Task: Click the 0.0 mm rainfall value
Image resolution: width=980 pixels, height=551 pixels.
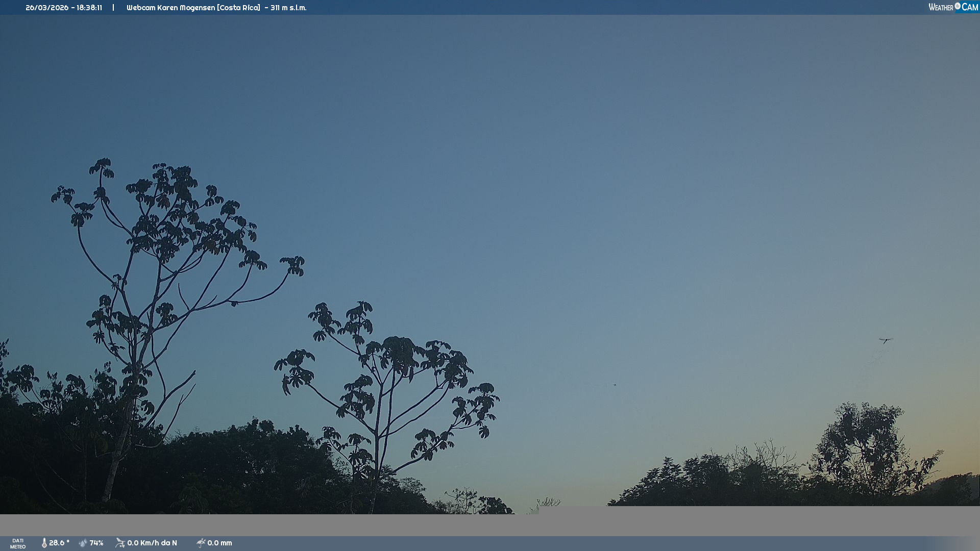Action: pyautogui.click(x=219, y=543)
